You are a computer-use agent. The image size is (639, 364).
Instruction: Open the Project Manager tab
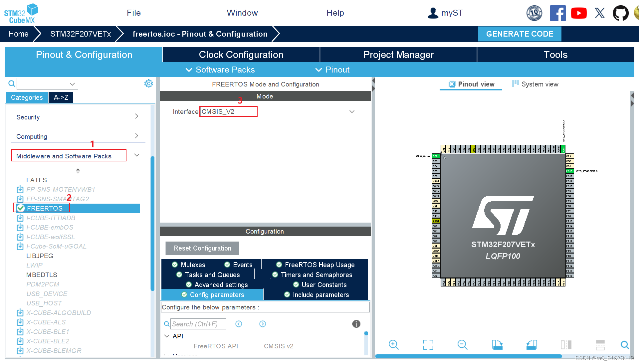click(398, 54)
